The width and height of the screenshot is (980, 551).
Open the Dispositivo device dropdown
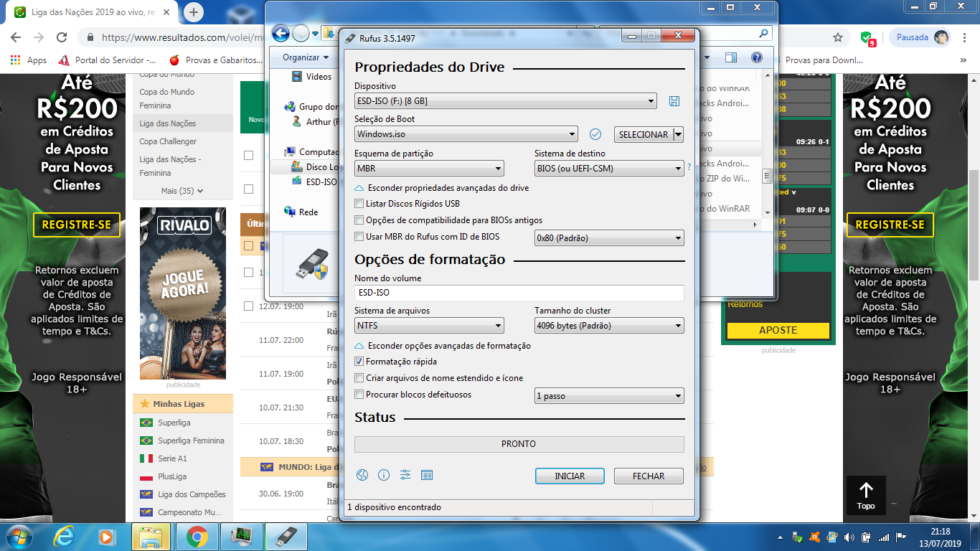(505, 101)
